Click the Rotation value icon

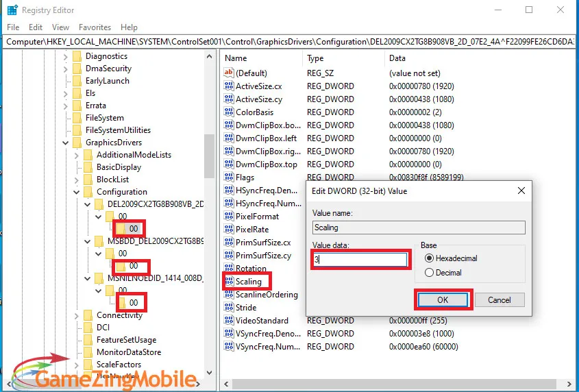(229, 268)
